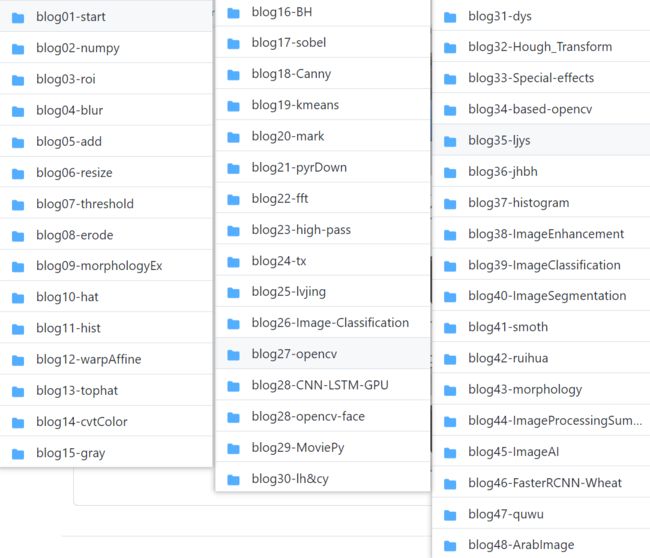This screenshot has height=558, width=650.
Task: Click folder icon for blog46-FasterRCNN-Wheat
Action: click(450, 484)
